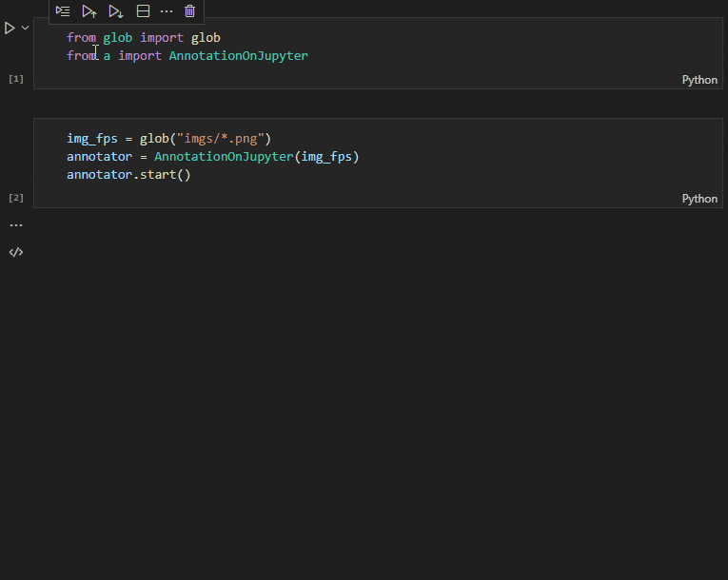The height and width of the screenshot is (580, 728).
Task: Open output more actions ellipsis below cell 2
Action: pyautogui.click(x=16, y=225)
